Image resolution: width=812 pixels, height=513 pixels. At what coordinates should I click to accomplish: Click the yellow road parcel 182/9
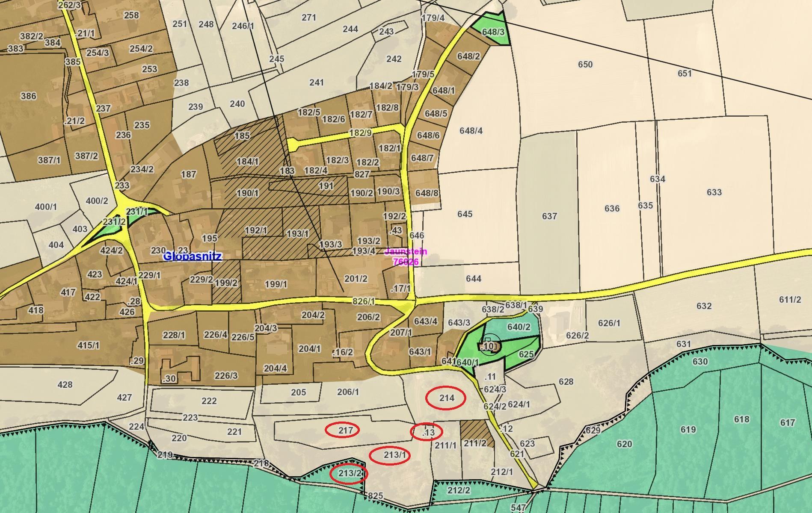360,133
